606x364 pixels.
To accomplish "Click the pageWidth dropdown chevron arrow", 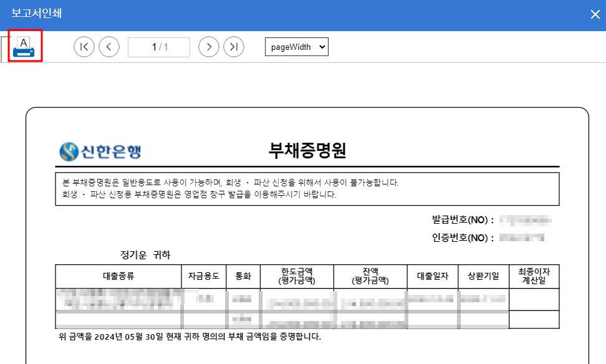I will [321, 46].
